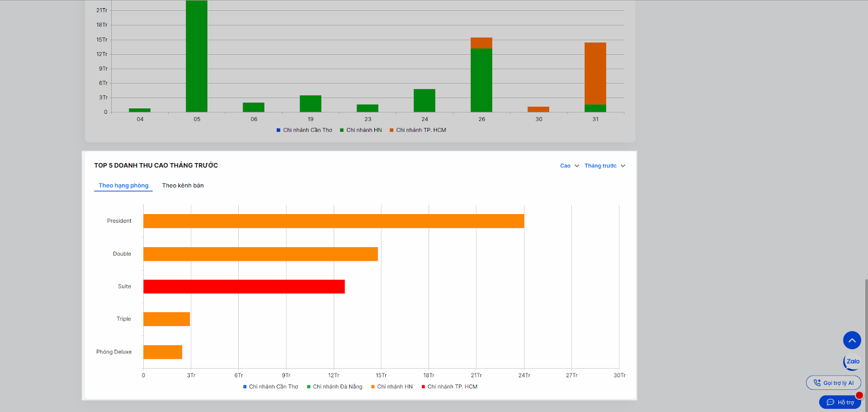This screenshot has height=412, width=868.
Task: Click the TOP 5 DOANH THU CAO THÁNG TRƯỚC heading
Action: point(156,165)
